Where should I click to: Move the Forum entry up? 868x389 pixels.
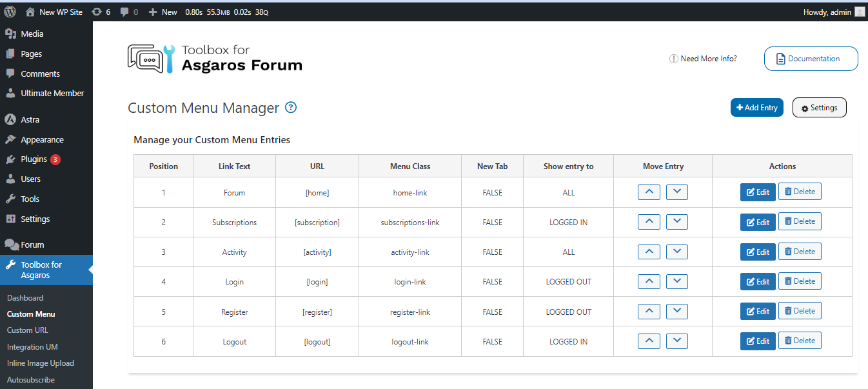649,192
